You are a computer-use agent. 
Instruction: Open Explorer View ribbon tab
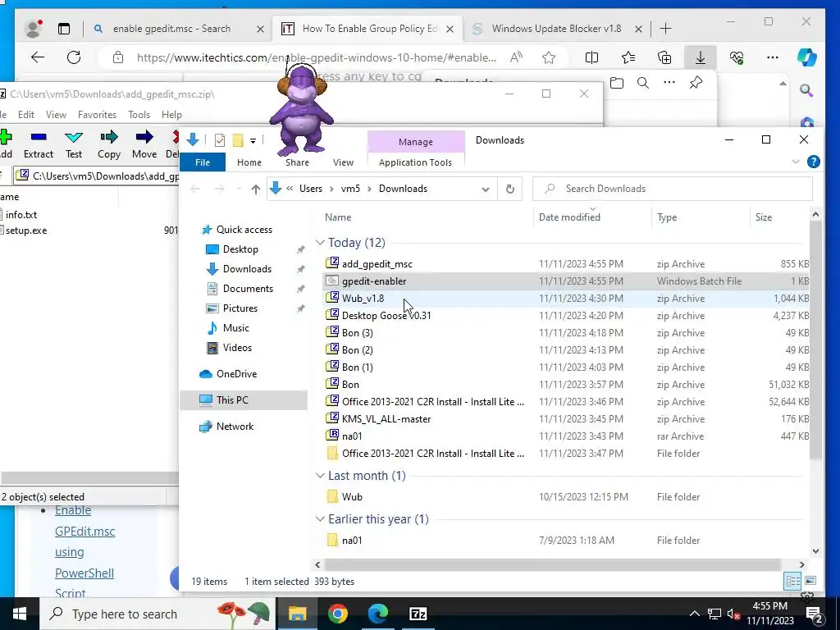(343, 162)
